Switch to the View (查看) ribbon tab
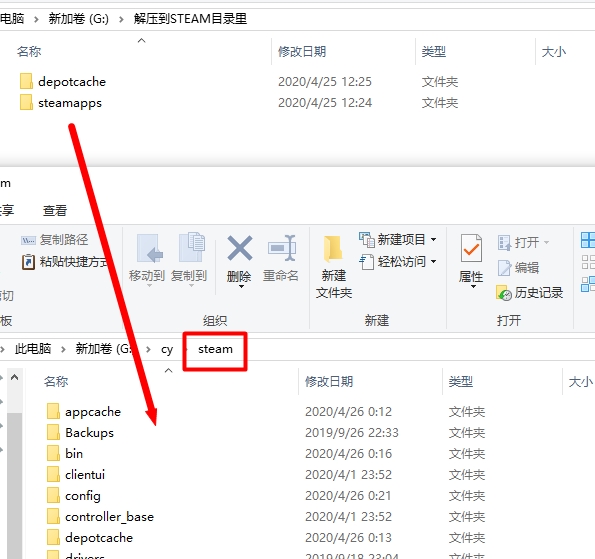 55,210
